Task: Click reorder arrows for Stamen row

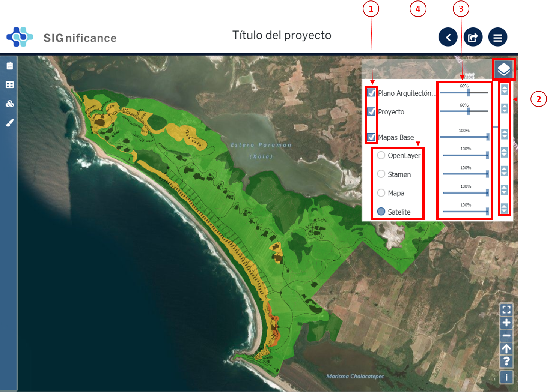Action: tap(504, 171)
